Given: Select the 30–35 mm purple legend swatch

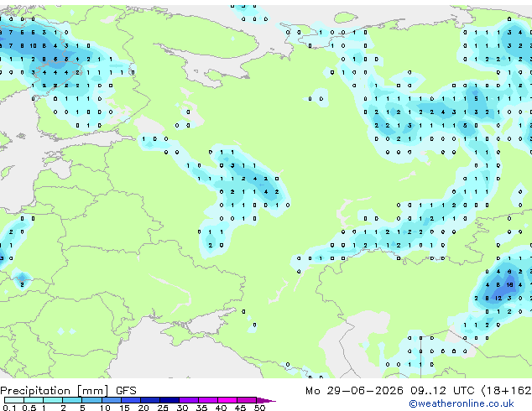Looking at the screenshot, I should 189,400.
